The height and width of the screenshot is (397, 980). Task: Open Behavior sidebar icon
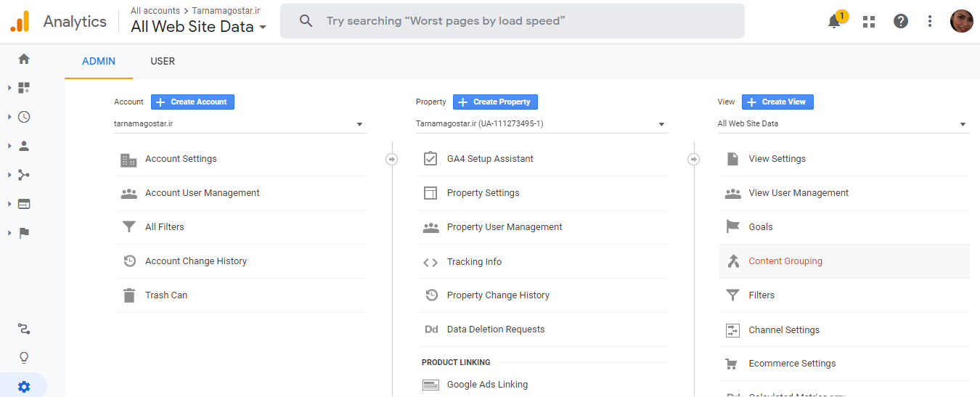(x=24, y=204)
